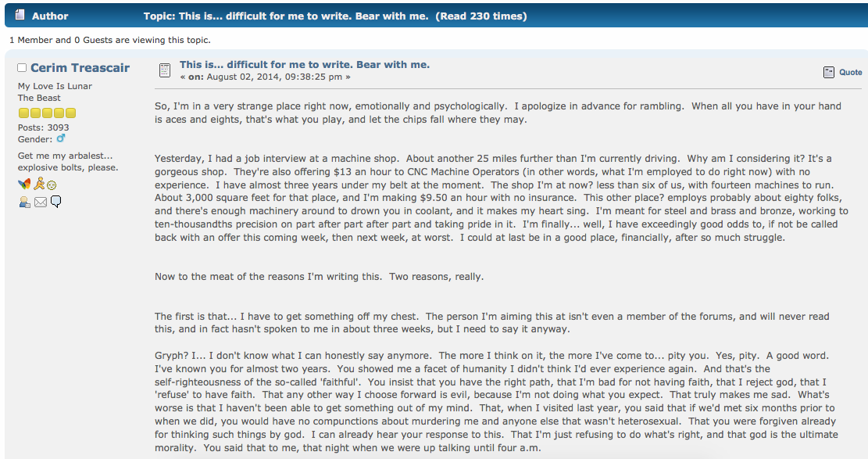Tick the checkbox beside Cerim Treascair
Viewport: 868px width, 459px height.
[x=22, y=67]
